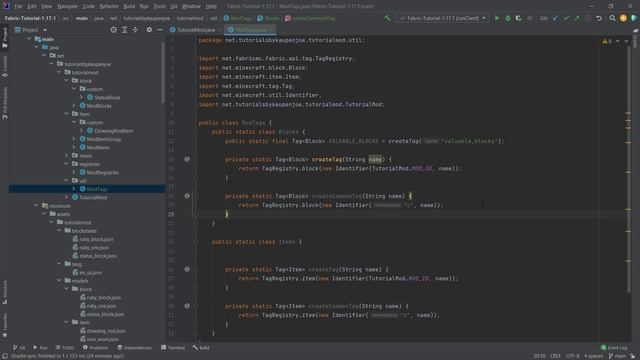Screen dimensions: 640x360
Task: Toggle tool window quick access icon
Action: (x=4, y=356)
